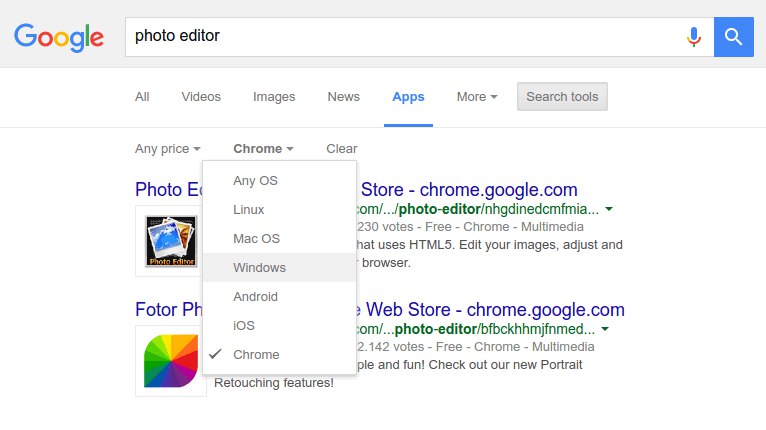
Task: Choose Any OS from the list
Action: (279, 180)
